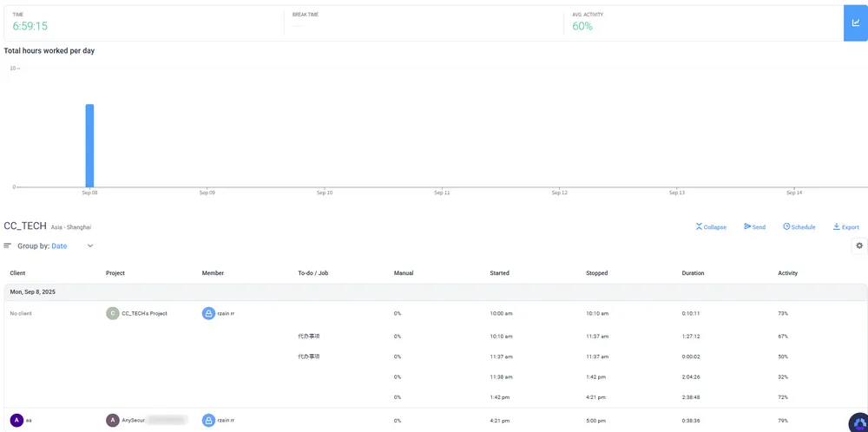Click the 32% activity value
The height and width of the screenshot is (432, 868).
(783, 377)
